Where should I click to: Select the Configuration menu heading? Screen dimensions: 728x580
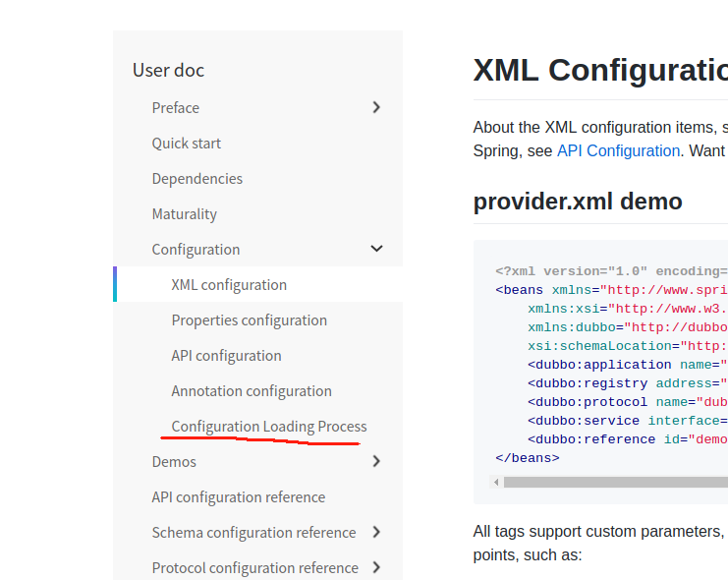(x=196, y=250)
